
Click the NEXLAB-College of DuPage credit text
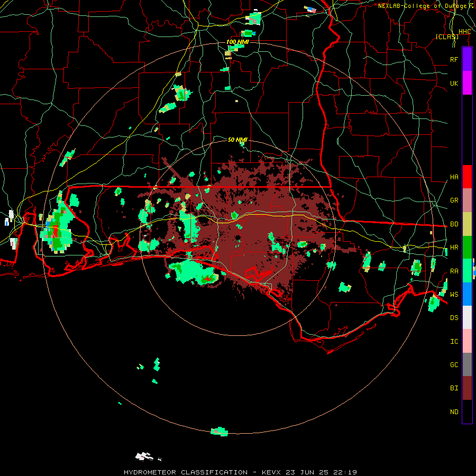(x=426, y=6)
